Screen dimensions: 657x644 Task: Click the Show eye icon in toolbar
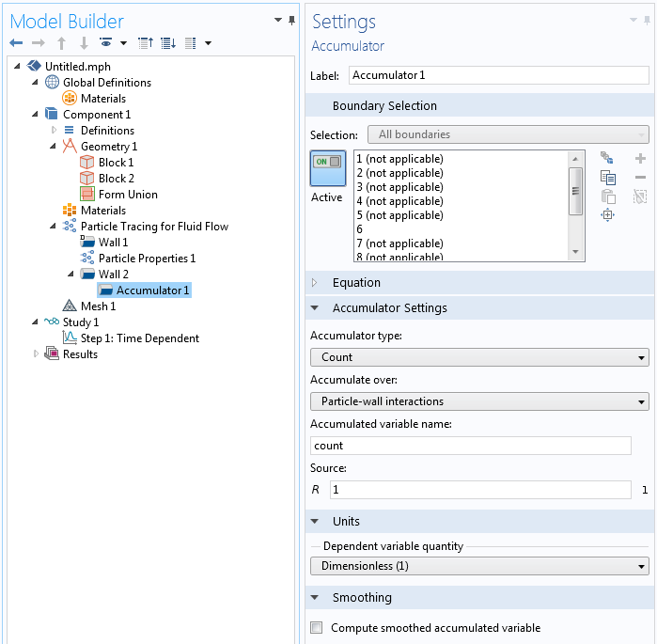pos(106,42)
